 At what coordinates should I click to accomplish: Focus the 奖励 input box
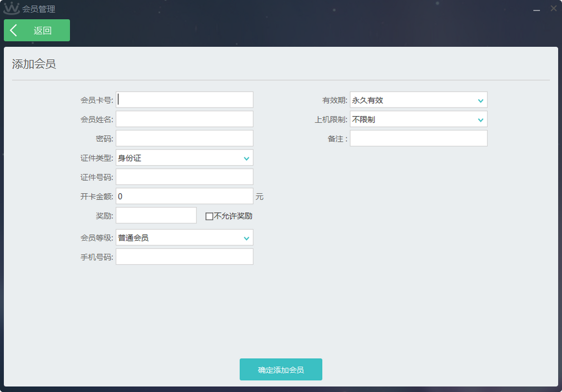pyautogui.click(x=156, y=215)
